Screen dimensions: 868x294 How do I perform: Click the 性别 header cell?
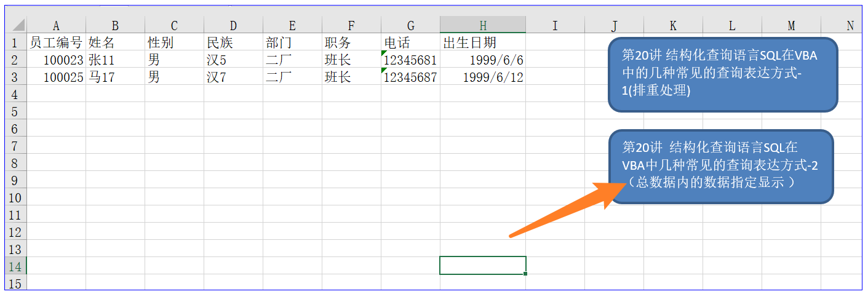pyautogui.click(x=174, y=42)
